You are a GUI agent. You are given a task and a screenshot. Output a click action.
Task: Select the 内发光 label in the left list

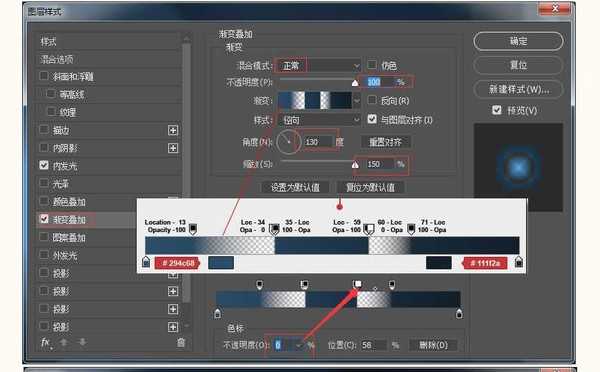pos(65,166)
